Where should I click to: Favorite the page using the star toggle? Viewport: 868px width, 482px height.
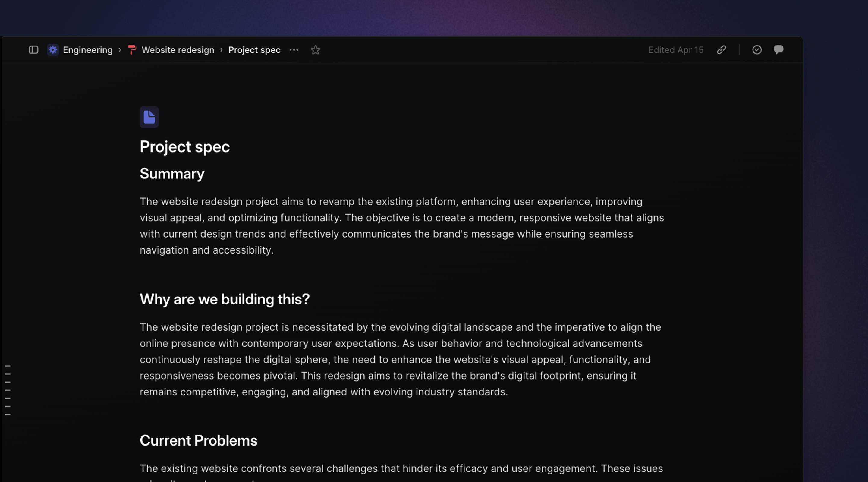(x=315, y=49)
